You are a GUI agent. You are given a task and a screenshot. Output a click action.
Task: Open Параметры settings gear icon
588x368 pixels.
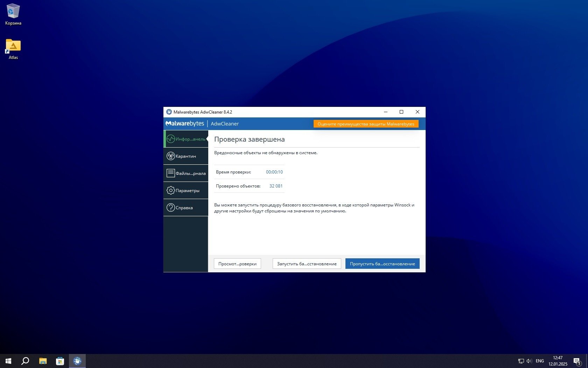coord(170,190)
